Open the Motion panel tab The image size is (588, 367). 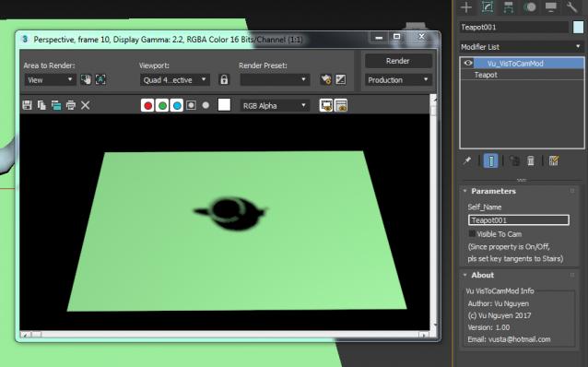tap(530, 7)
